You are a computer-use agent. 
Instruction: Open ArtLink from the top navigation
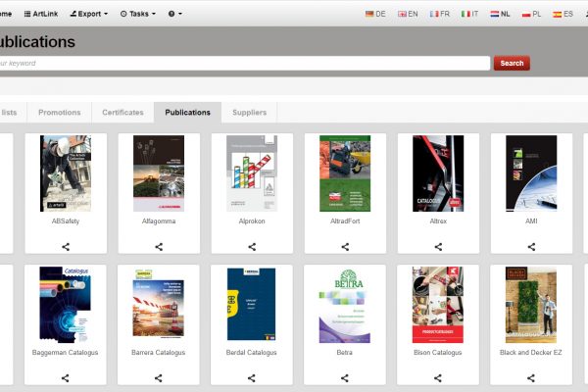coord(40,15)
